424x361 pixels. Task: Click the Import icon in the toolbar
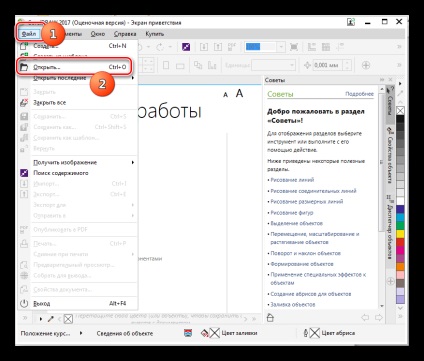point(203,47)
